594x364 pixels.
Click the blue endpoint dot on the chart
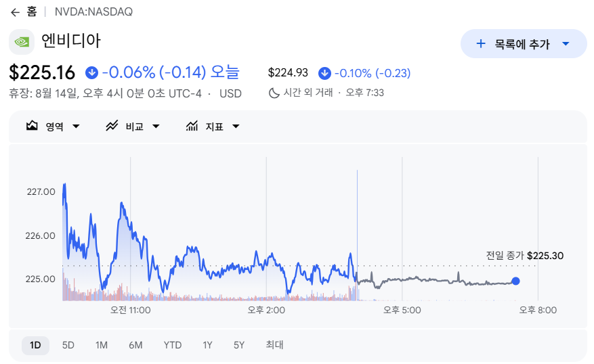[515, 281]
